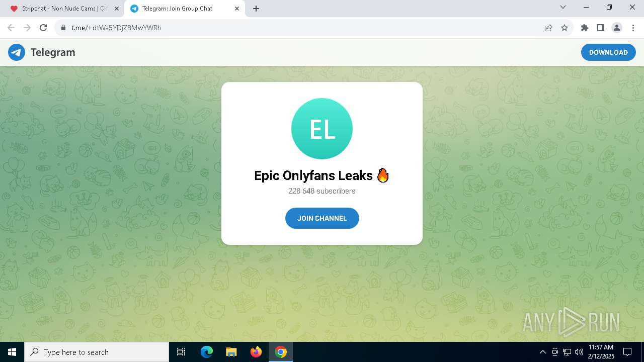Open the taskbar clock and date

click(601, 352)
